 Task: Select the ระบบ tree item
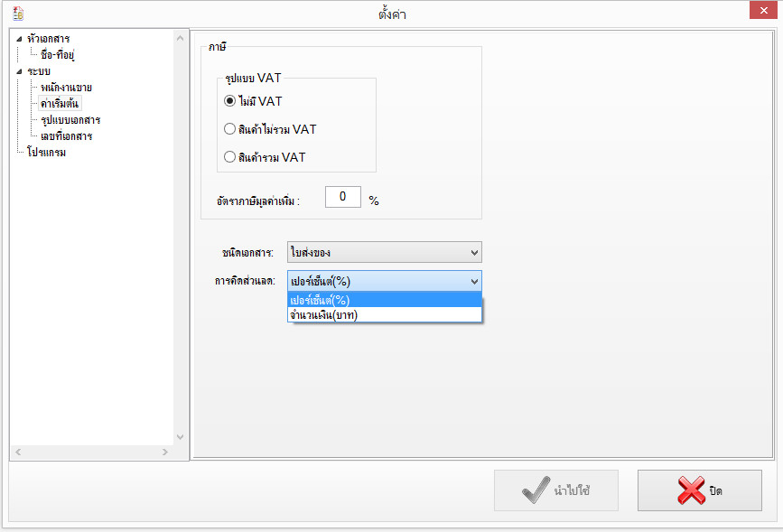point(39,71)
